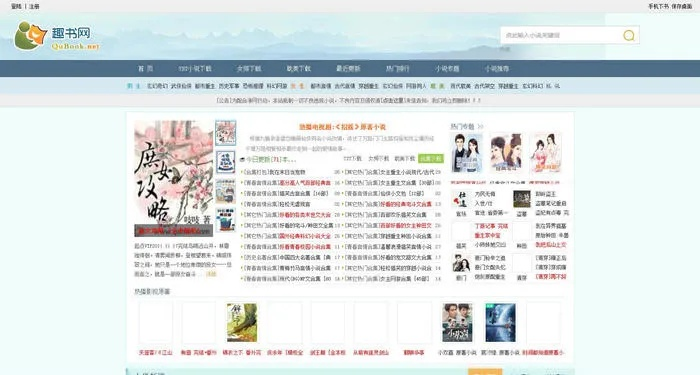Viewport: 700px width, 375px height.
Task: Open 热门排行 in the navigation bar
Action: click(397, 68)
